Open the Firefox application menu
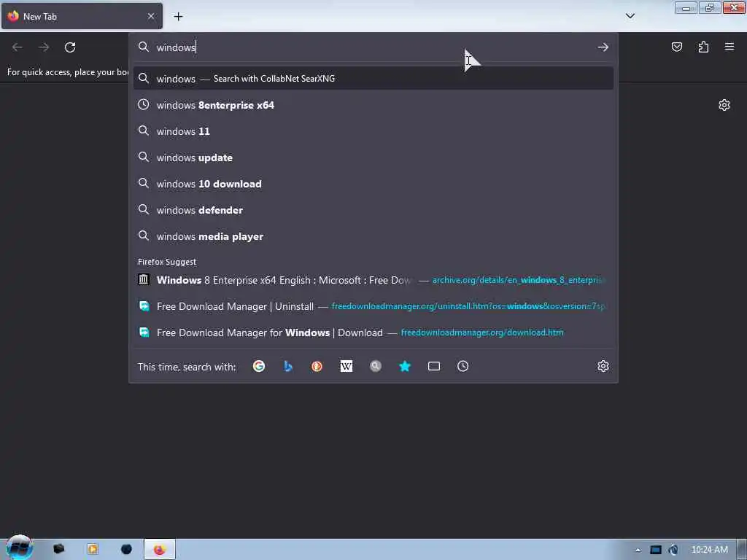Screen dimensions: 747x560 point(729,47)
